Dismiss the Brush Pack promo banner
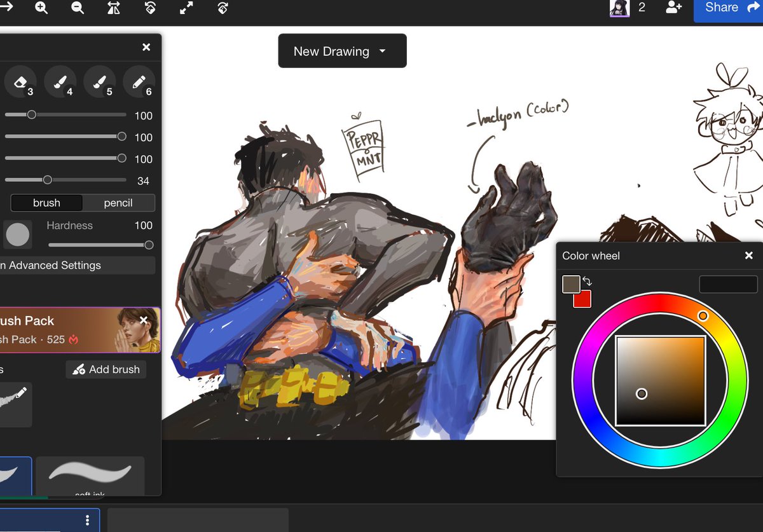 point(144,320)
